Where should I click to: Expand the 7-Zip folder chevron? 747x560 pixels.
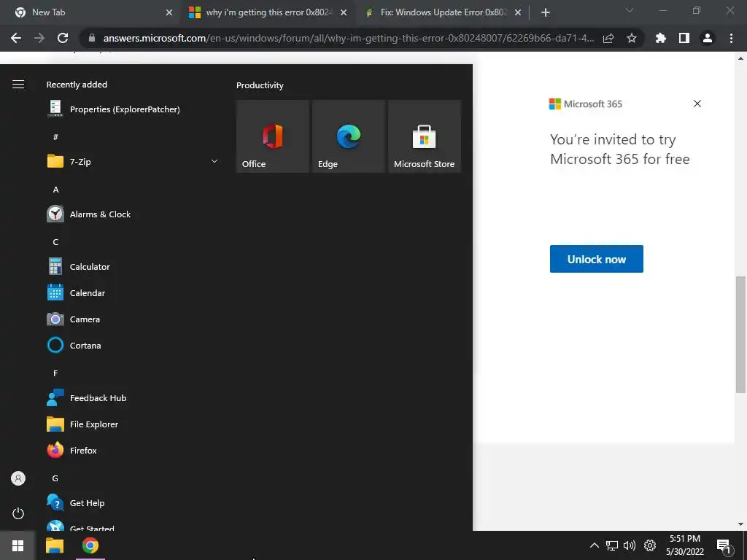pyautogui.click(x=214, y=161)
